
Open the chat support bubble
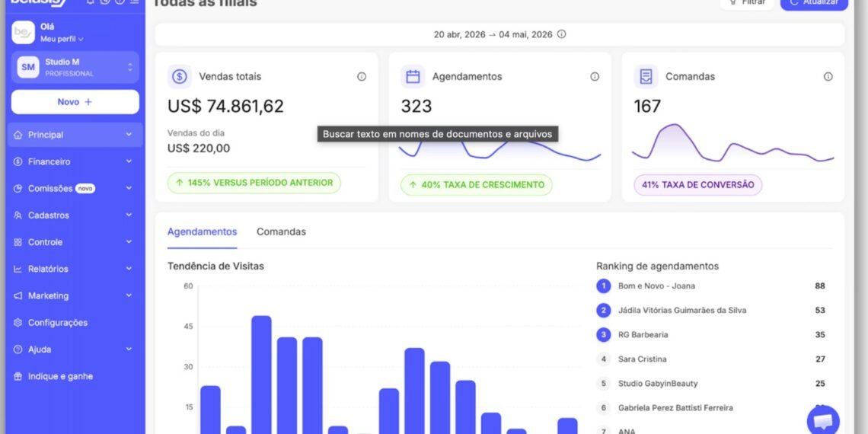(x=823, y=421)
